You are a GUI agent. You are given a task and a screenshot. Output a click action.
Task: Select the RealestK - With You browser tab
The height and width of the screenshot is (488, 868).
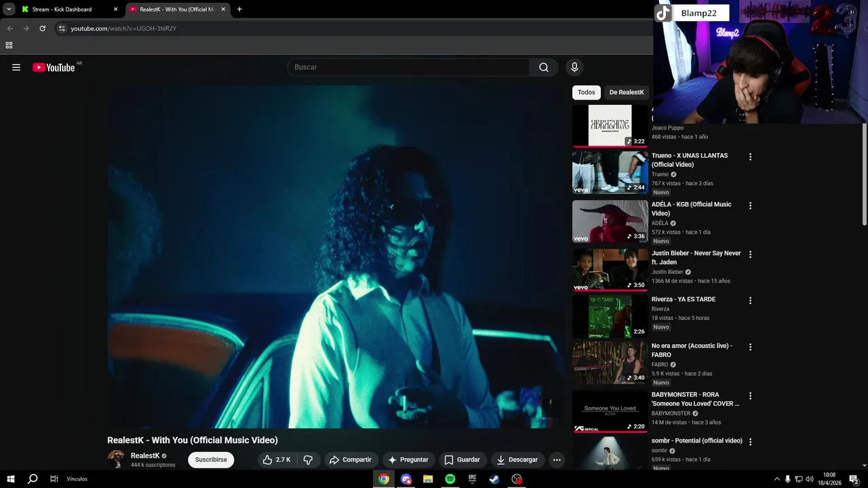click(177, 9)
